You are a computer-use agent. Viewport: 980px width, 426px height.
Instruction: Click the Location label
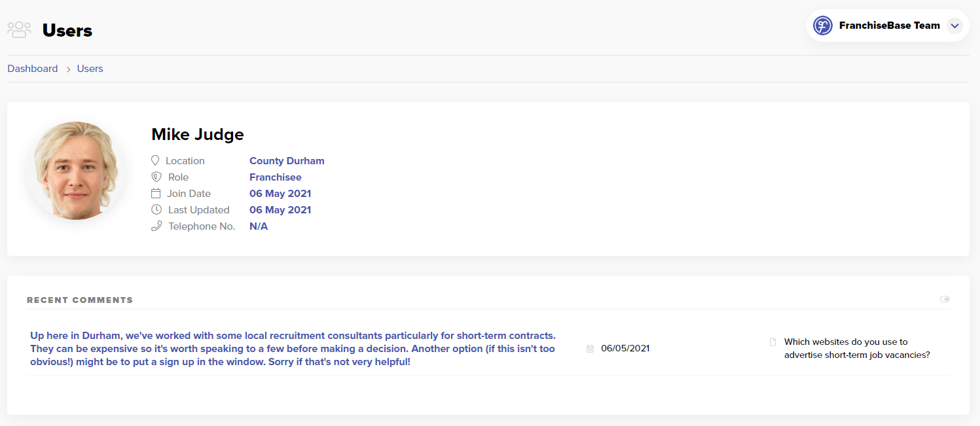tap(185, 161)
